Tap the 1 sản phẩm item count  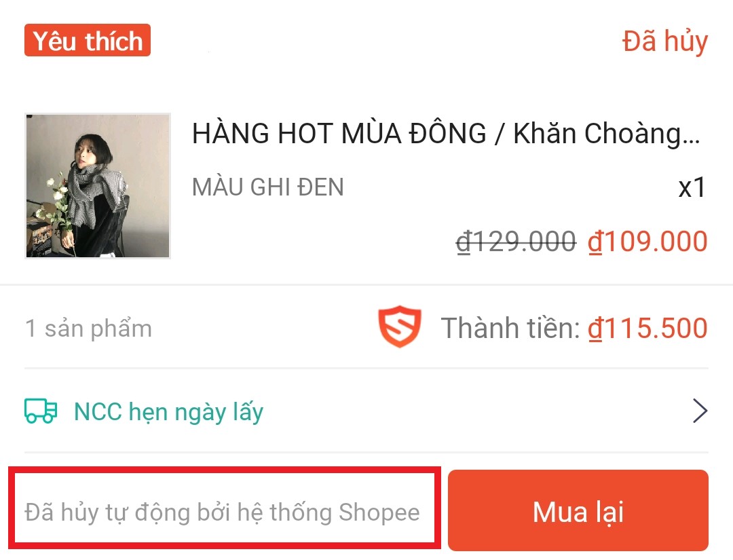[x=88, y=328]
